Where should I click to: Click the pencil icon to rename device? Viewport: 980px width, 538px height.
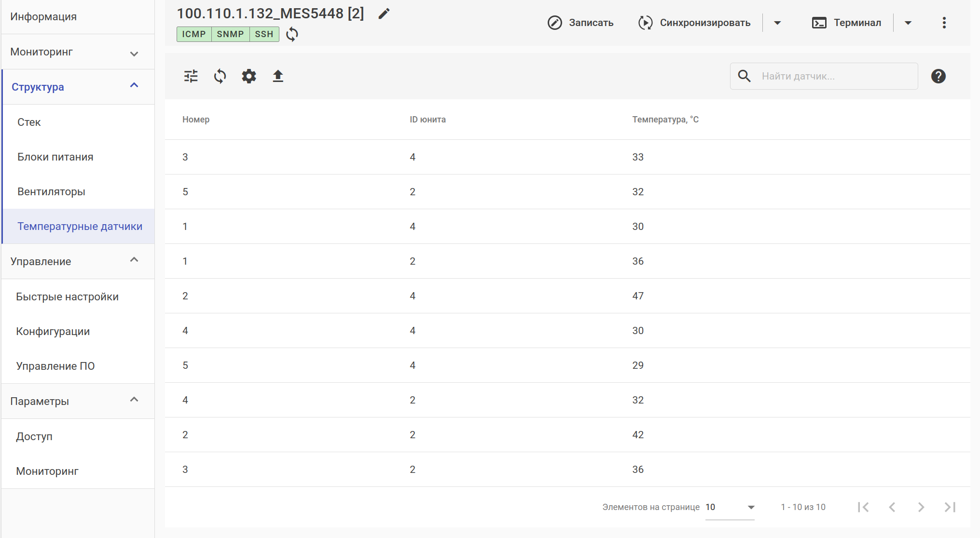[384, 14]
